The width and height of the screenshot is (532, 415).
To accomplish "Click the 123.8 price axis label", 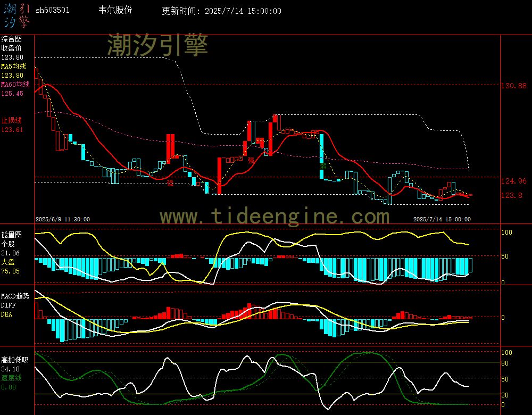I will 512,195.
